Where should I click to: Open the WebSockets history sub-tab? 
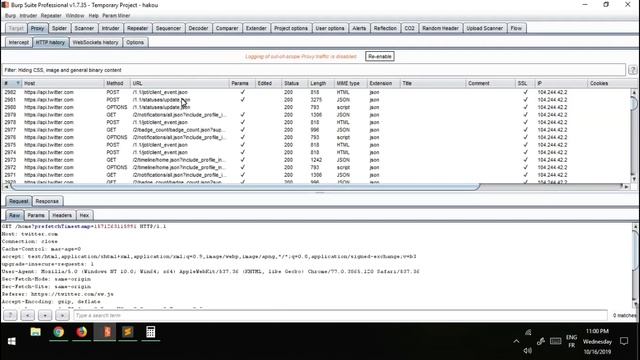96,42
